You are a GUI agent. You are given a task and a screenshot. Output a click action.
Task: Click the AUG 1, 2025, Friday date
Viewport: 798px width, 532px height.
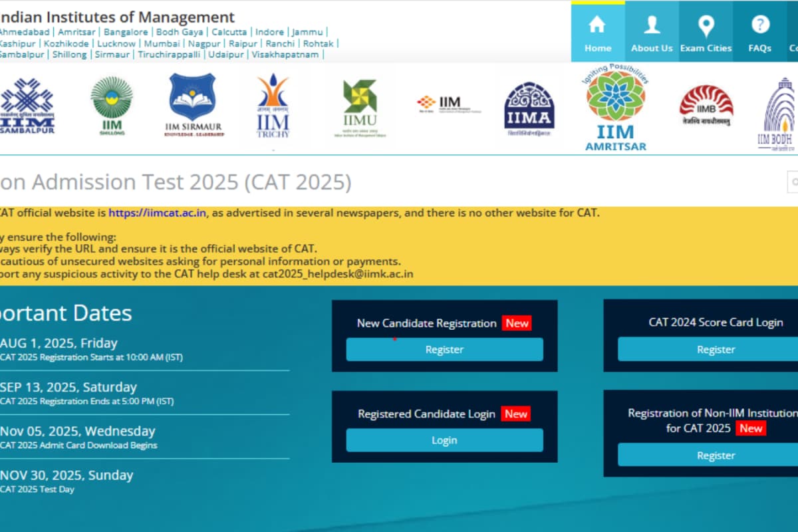(x=59, y=343)
